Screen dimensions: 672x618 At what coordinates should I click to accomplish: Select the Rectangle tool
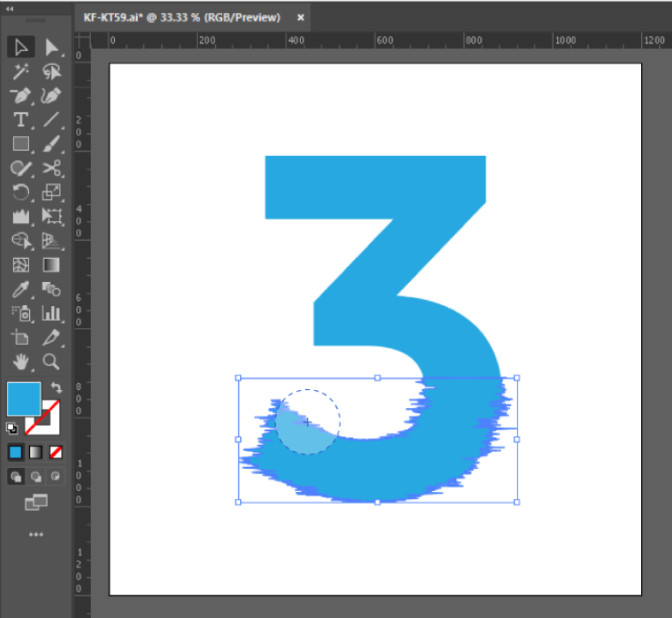(x=21, y=144)
